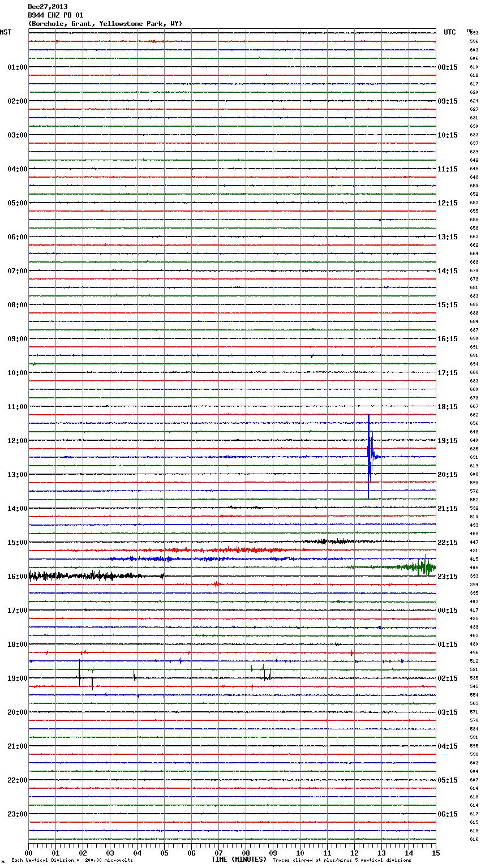Click the 21:00 MST row label
The image size is (481, 868).
coord(17,746)
